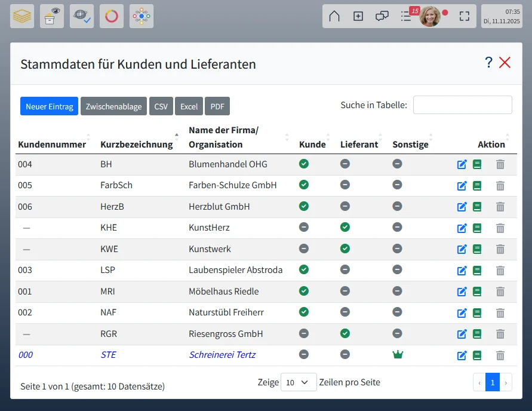Export the table as Excel

(x=189, y=106)
